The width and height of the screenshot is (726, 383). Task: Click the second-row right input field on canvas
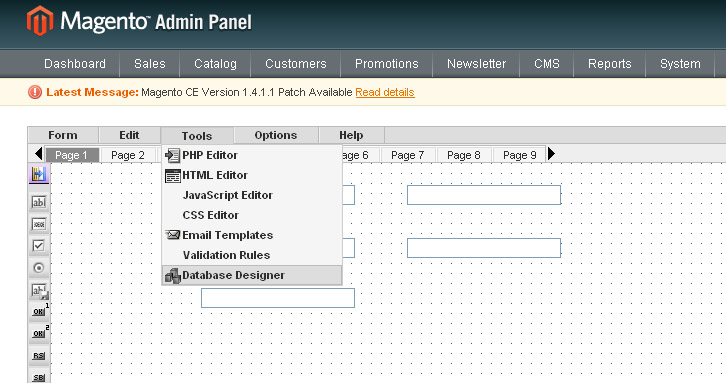[x=484, y=248]
